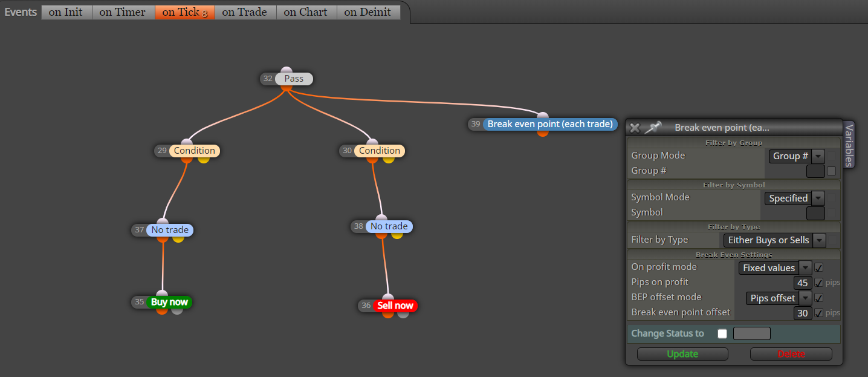Switch to the on Timer events tab
This screenshot has height=377, width=868.
click(123, 12)
